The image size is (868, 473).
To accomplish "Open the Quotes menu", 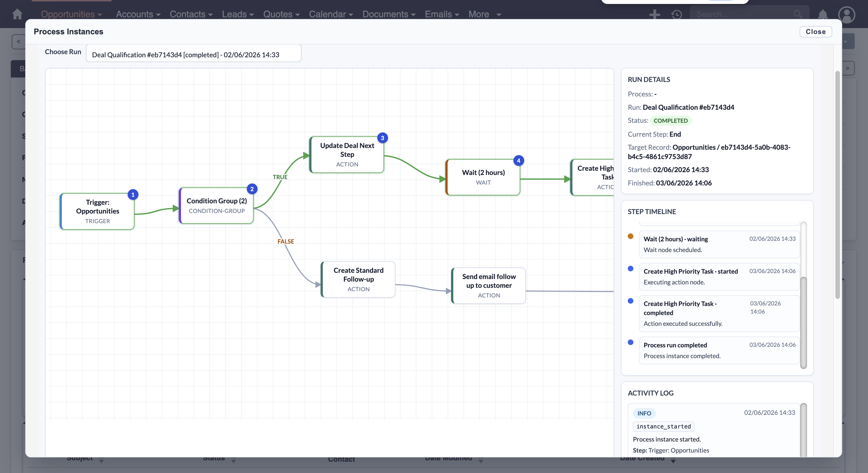I will (281, 14).
